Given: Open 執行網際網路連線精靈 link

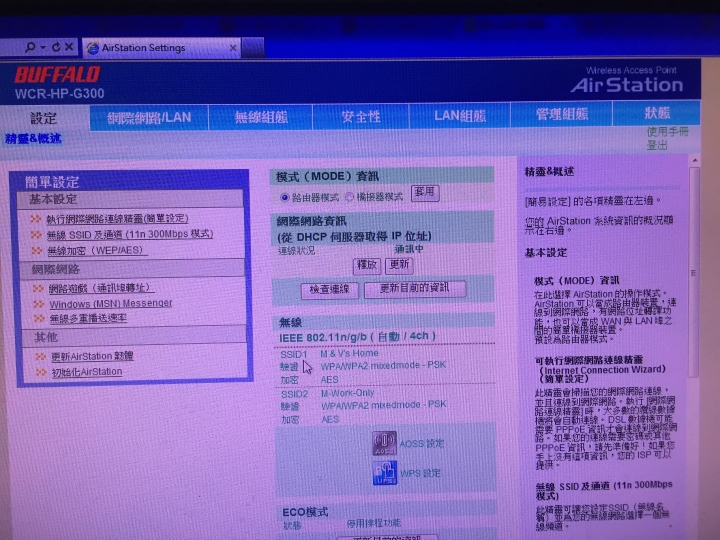Looking at the screenshot, I should (x=117, y=219).
